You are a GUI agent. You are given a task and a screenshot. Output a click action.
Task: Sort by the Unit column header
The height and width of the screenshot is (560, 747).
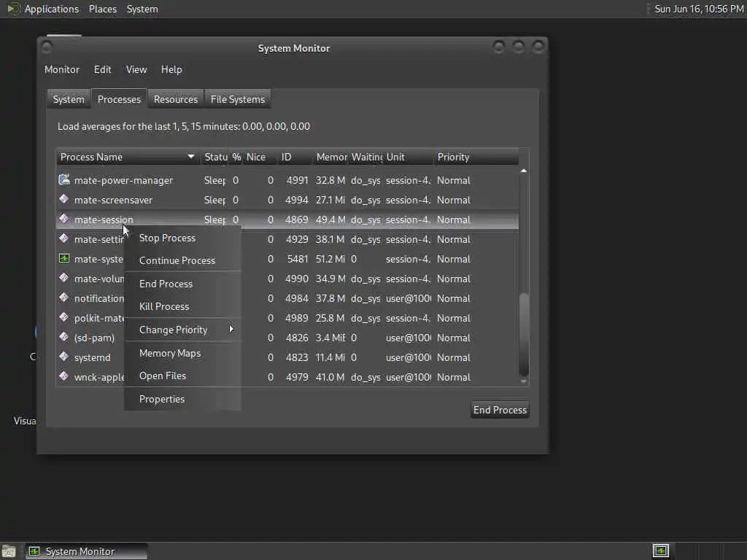click(x=409, y=157)
